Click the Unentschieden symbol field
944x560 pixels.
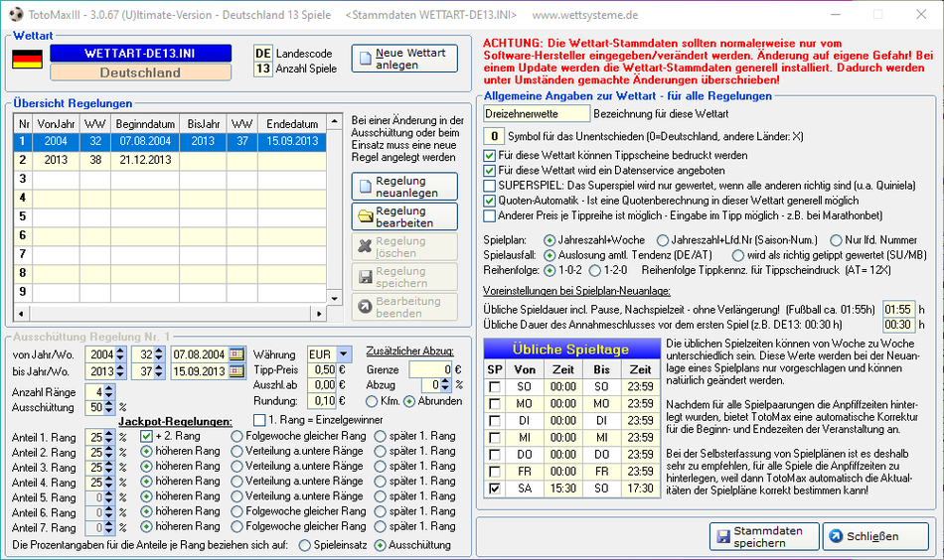(x=494, y=137)
